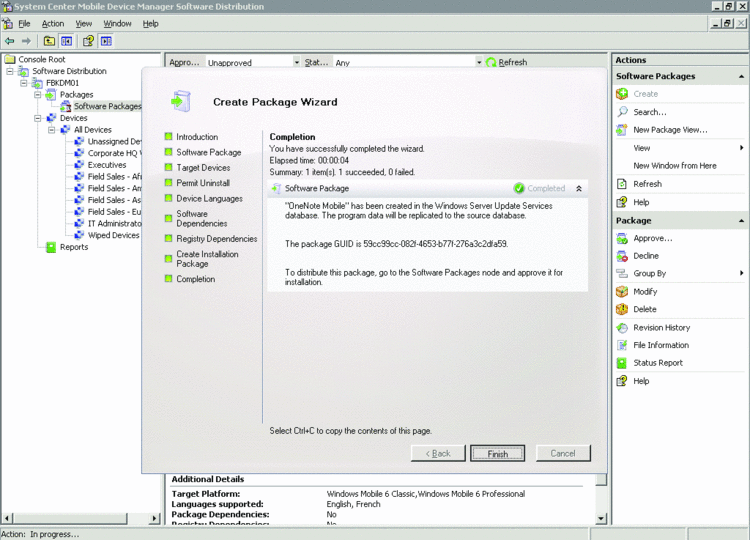
Task: Click the Cancel button in wizard
Action: click(563, 454)
